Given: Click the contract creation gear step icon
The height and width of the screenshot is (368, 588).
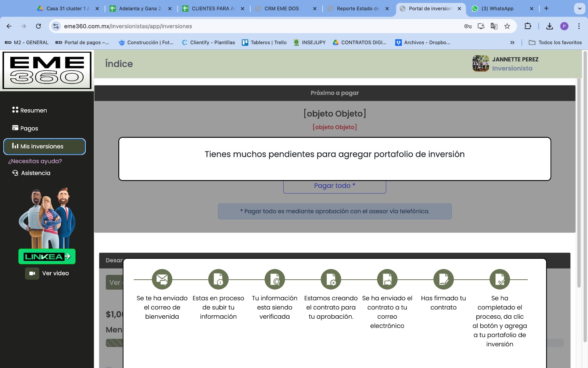Looking at the screenshot, I should coord(331,279).
